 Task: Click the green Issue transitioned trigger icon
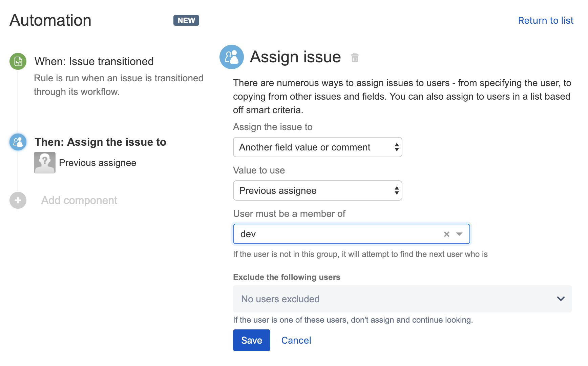pos(18,61)
